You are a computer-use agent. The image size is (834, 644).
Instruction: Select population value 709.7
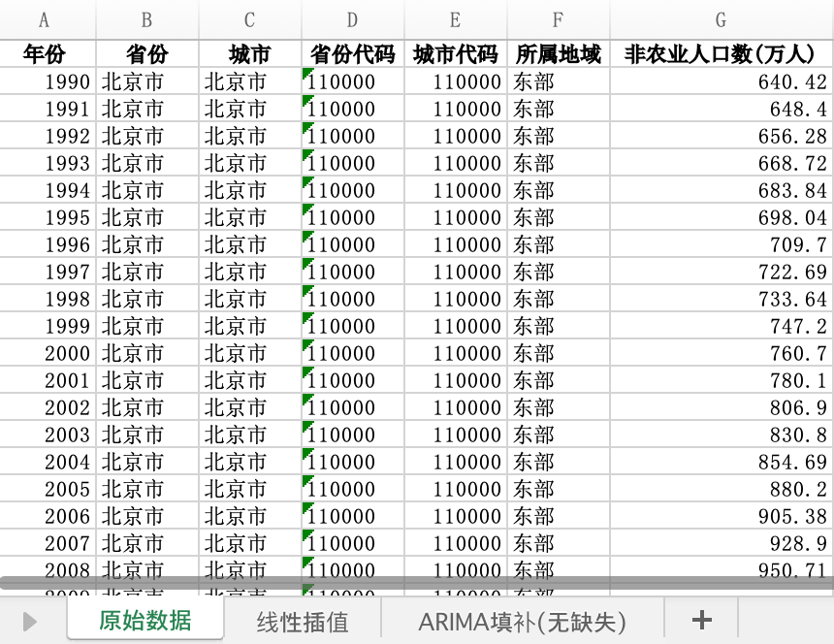tap(722, 244)
